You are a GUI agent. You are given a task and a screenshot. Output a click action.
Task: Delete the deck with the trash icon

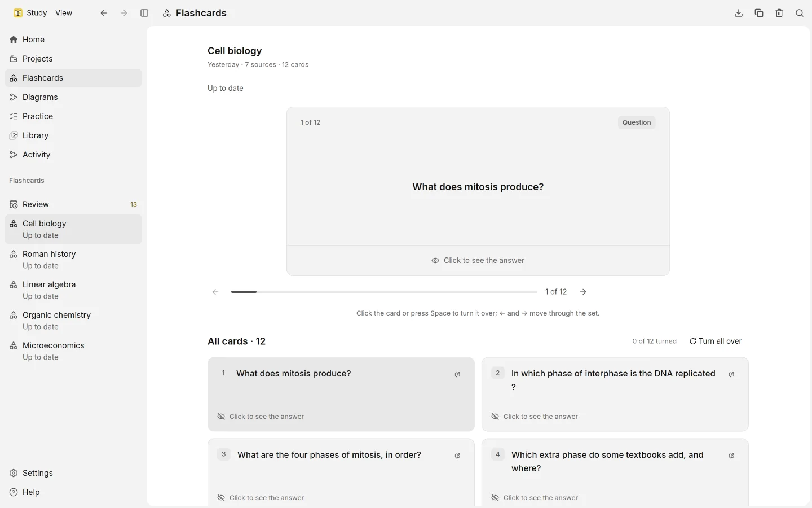pos(779,13)
